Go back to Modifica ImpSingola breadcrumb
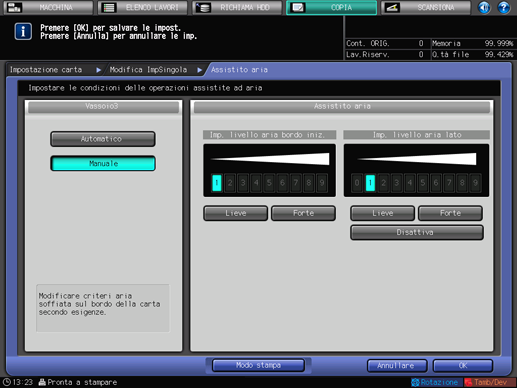This screenshot has width=517, height=388. point(148,70)
